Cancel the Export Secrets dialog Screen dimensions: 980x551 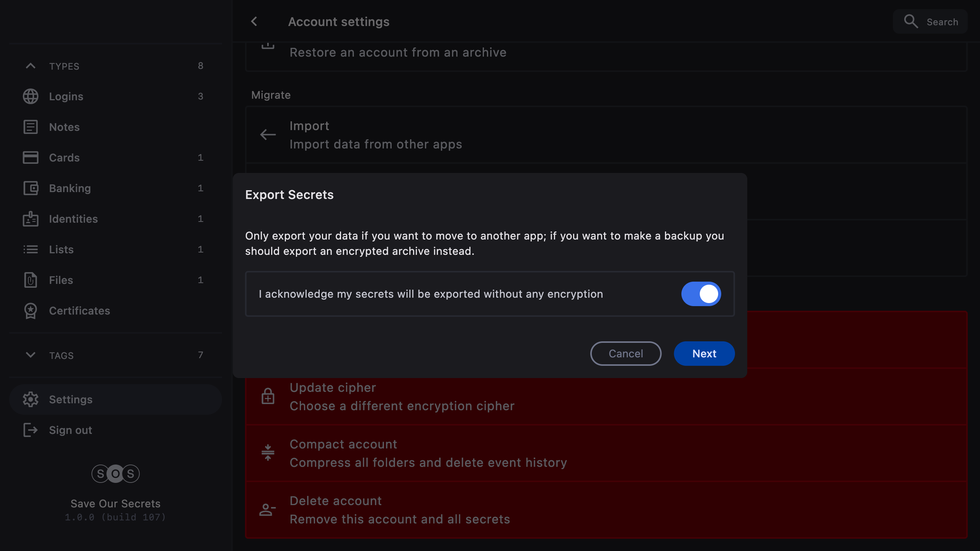[626, 354]
